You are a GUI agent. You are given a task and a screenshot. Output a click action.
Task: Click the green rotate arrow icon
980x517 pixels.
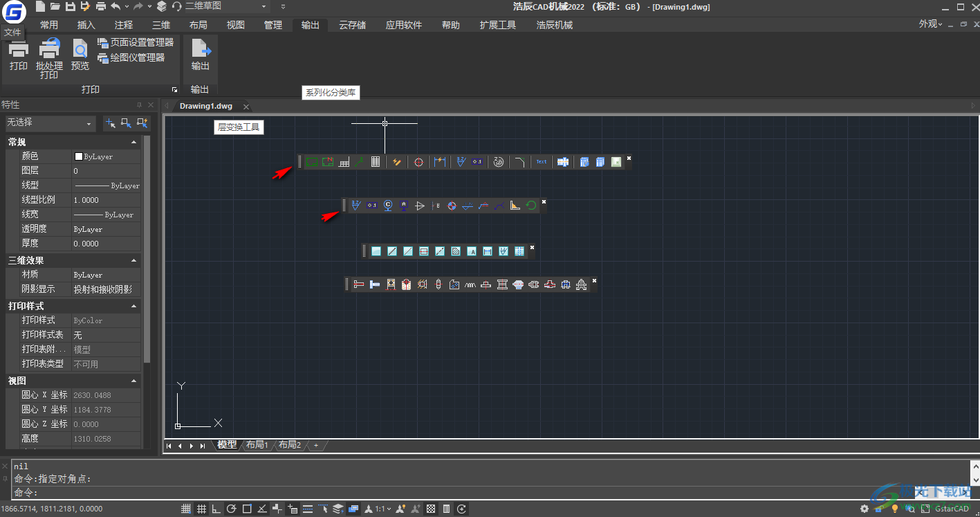click(x=531, y=206)
